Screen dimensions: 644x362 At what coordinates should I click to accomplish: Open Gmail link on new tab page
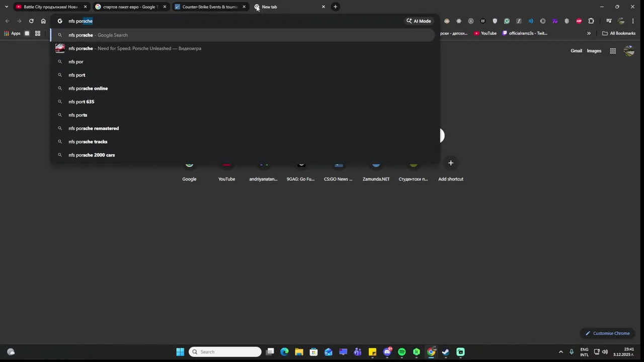576,51
